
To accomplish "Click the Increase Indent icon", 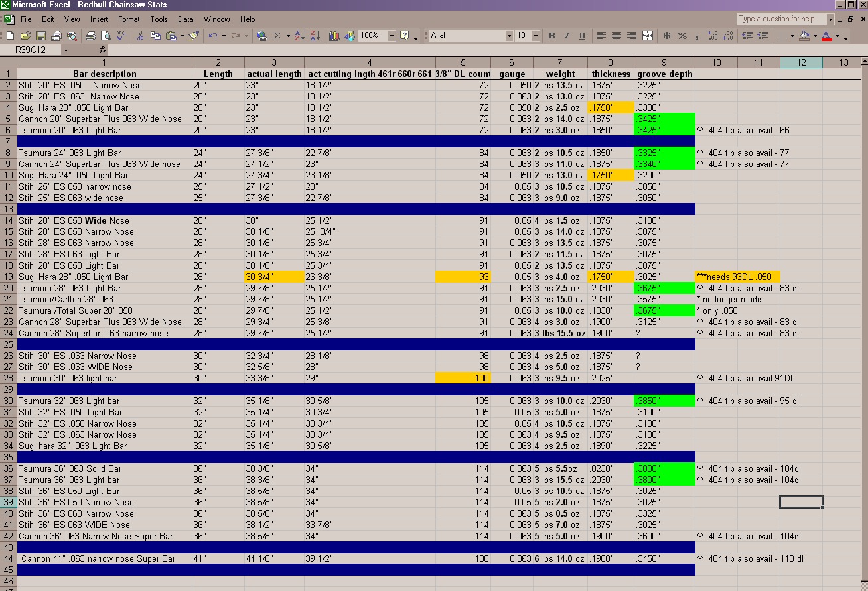I will click(x=762, y=36).
